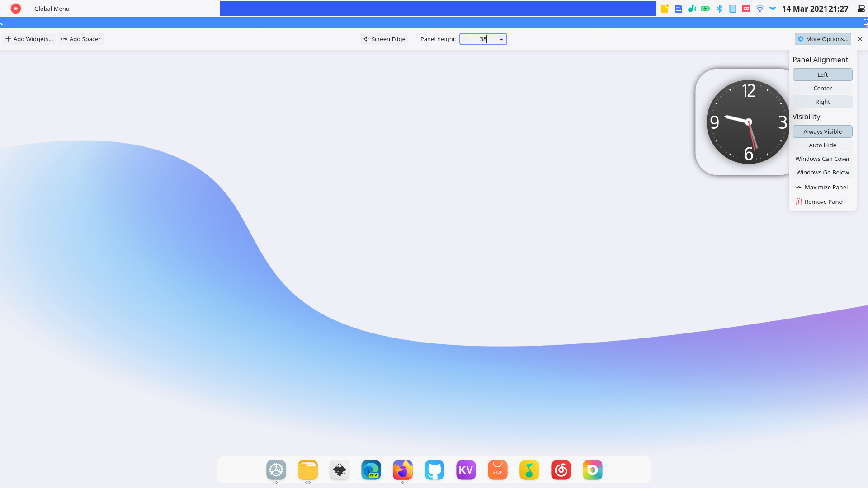
Task: Launch Inkscape from the dock
Action: click(x=340, y=470)
